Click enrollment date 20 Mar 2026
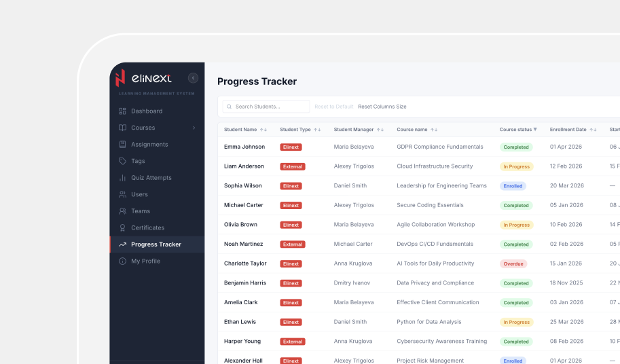This screenshot has width=620, height=364. click(566, 185)
